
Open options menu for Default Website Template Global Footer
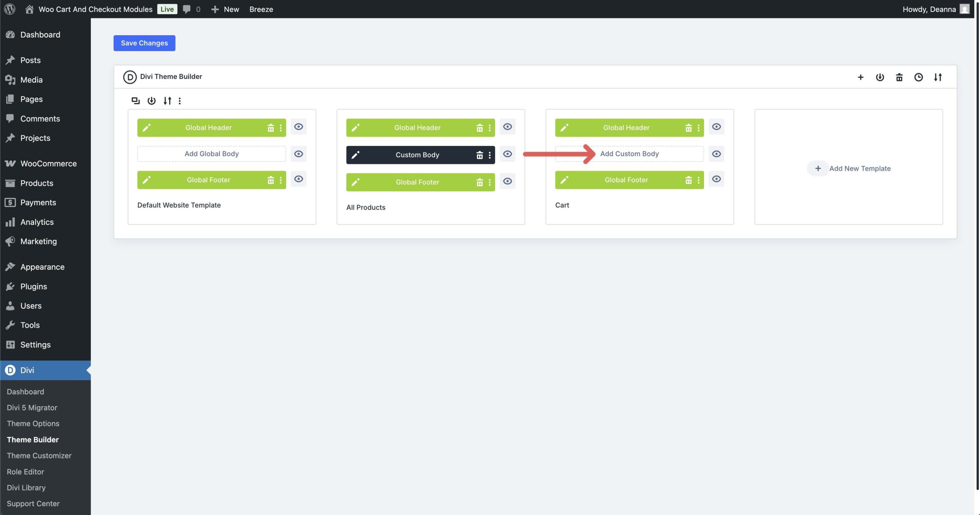click(282, 180)
